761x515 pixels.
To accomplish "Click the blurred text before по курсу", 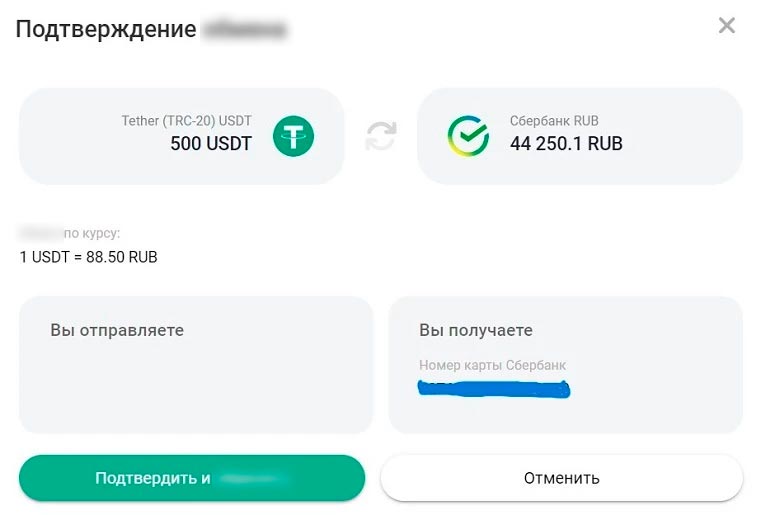I will [x=39, y=234].
